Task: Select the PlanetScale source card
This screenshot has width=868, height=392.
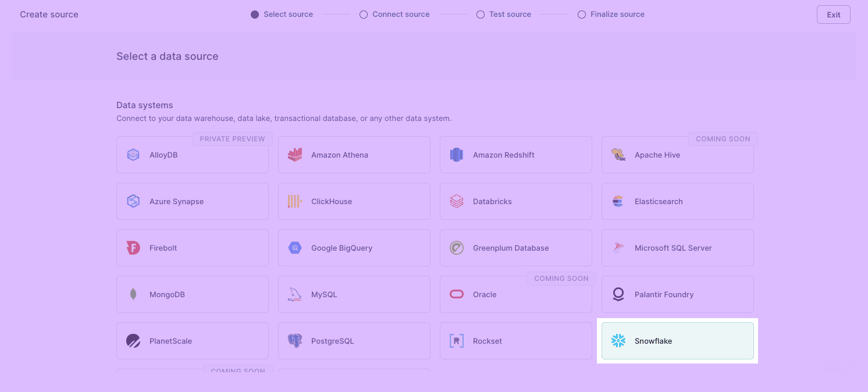Action: [192, 341]
